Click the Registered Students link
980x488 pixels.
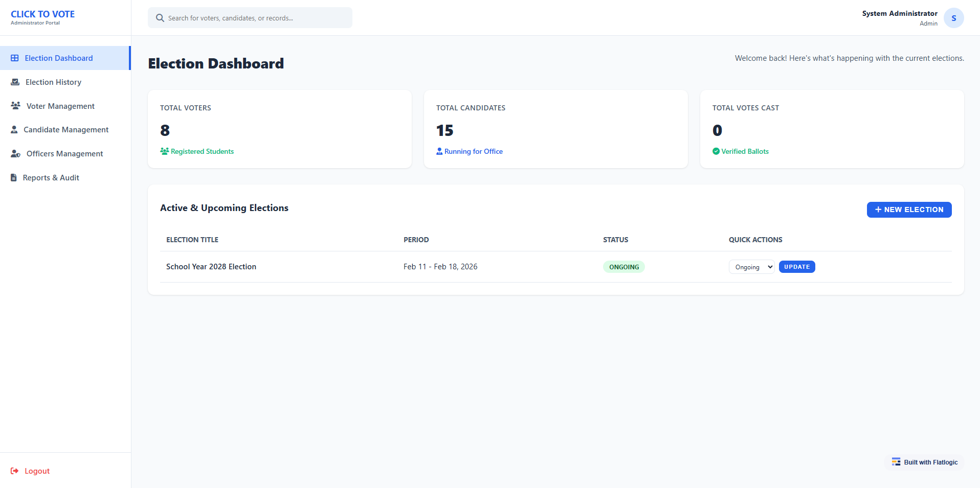click(202, 152)
